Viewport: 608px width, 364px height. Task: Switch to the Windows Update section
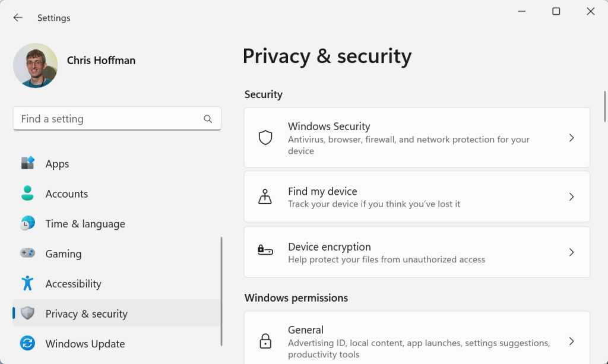[x=85, y=344]
